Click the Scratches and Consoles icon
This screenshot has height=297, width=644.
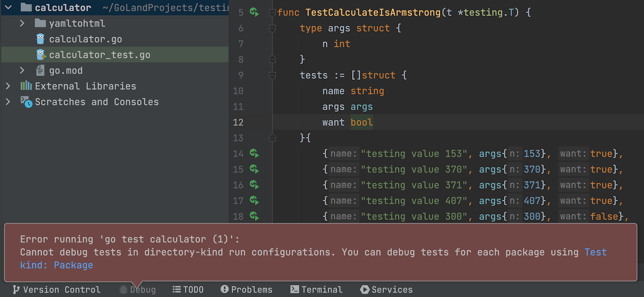(x=26, y=102)
